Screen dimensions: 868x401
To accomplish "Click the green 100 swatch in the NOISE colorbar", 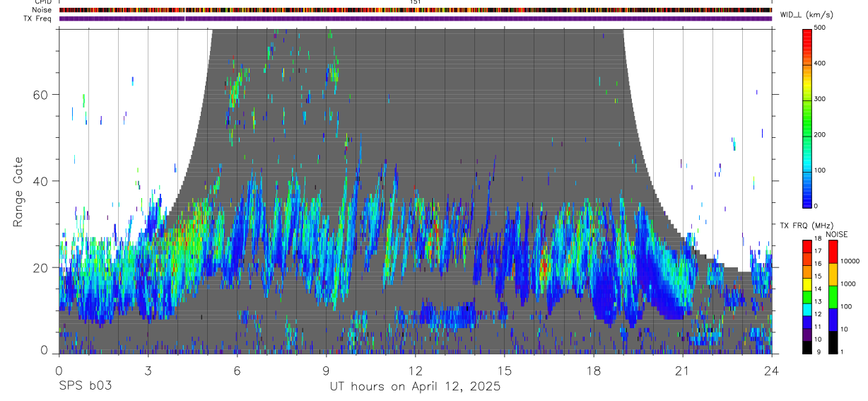I will coord(833,297).
